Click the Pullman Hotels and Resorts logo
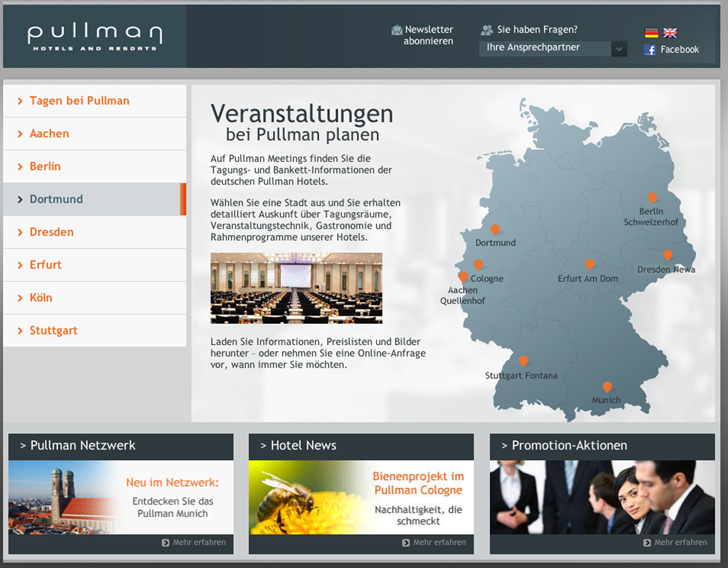728x568 pixels. [95, 37]
